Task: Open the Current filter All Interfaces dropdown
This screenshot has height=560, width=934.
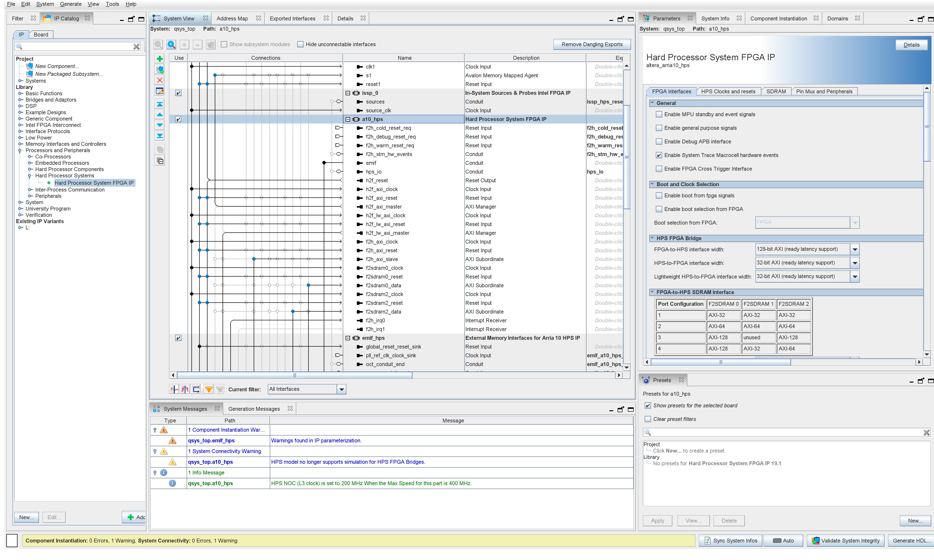Action: tap(341, 389)
